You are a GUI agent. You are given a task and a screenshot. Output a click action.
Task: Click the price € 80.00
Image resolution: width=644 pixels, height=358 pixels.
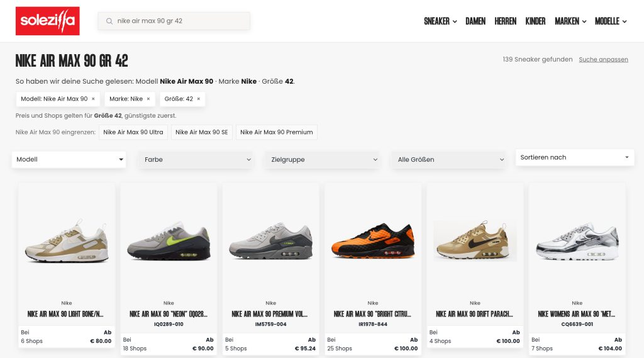point(101,341)
